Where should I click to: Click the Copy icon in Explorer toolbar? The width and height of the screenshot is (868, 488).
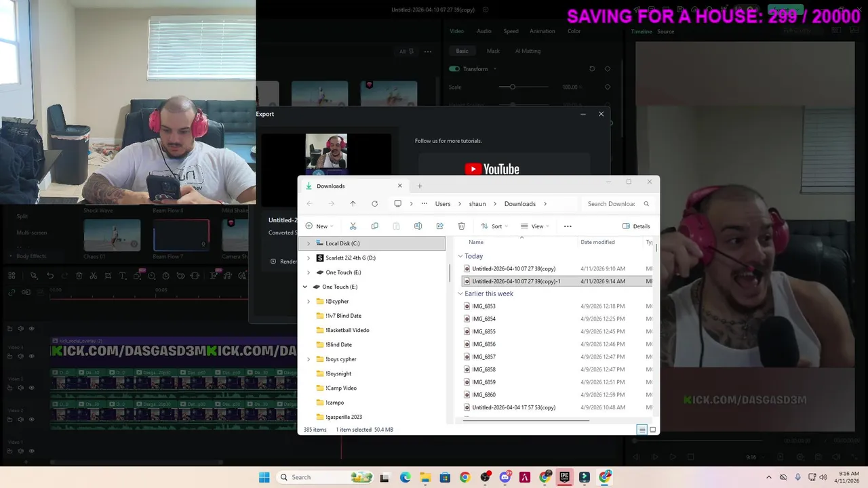[x=374, y=226]
